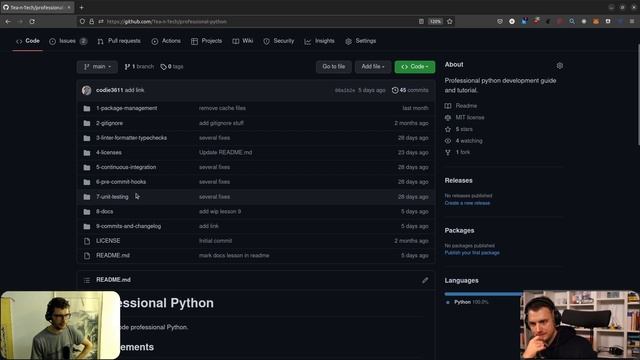View the 5 stars link
Image resolution: width=640 pixels, height=360 pixels.
(x=464, y=129)
